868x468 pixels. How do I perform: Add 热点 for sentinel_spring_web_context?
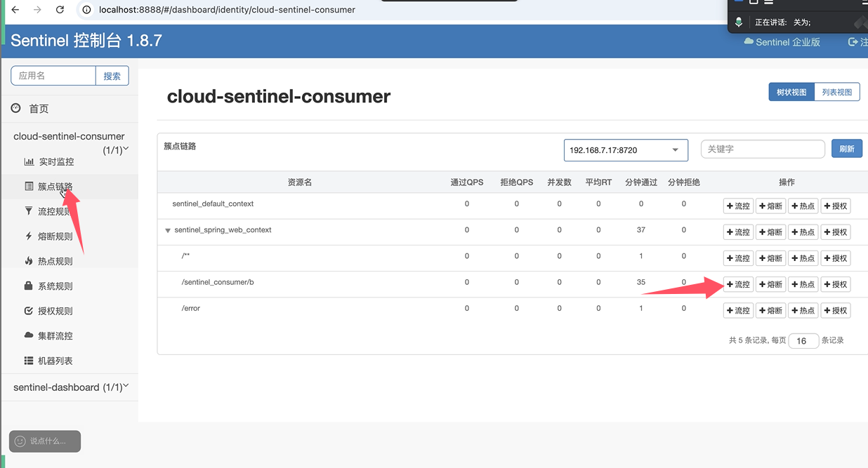[x=803, y=232]
